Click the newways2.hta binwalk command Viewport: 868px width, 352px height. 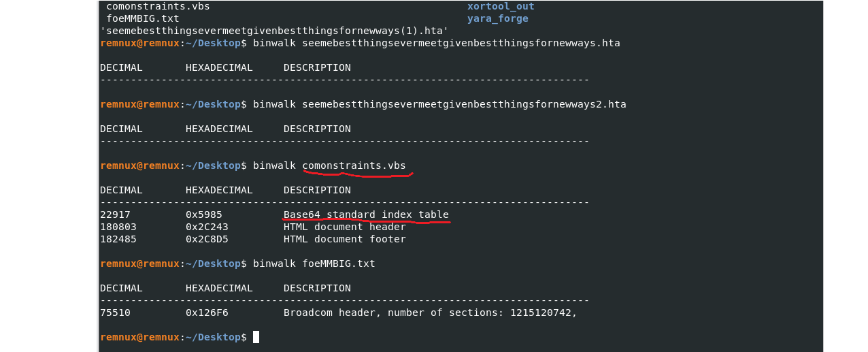point(439,104)
